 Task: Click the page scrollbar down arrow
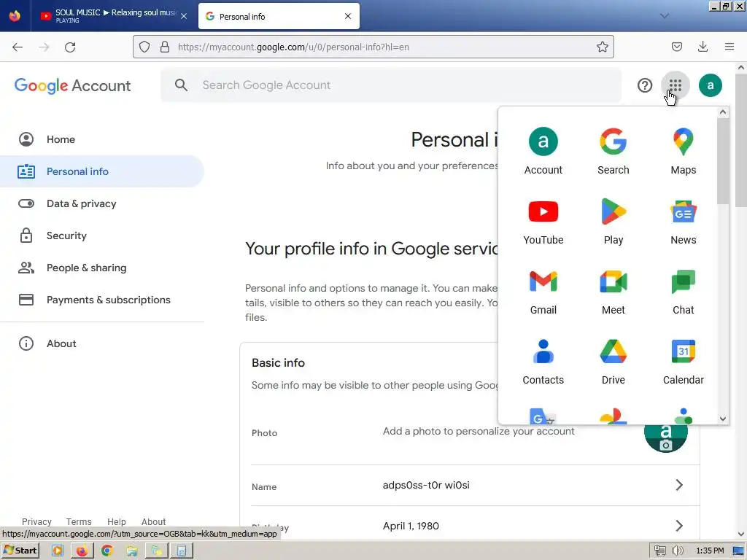pos(741,534)
